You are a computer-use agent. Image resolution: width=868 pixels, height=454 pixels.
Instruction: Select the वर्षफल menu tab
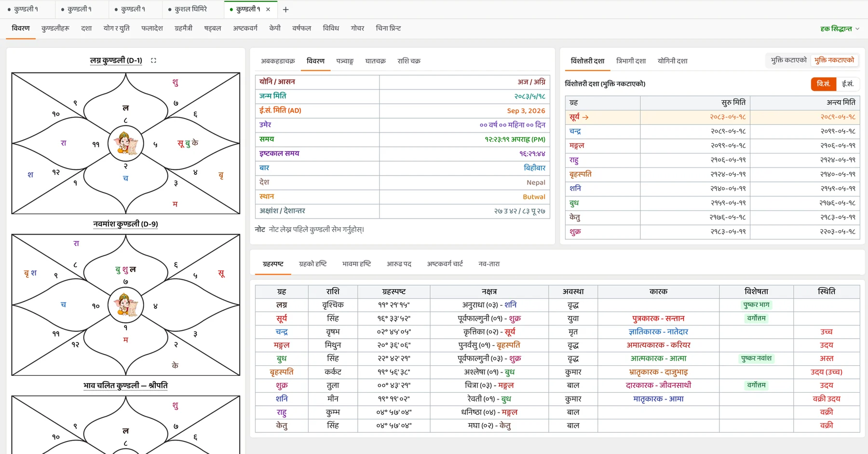click(x=301, y=28)
